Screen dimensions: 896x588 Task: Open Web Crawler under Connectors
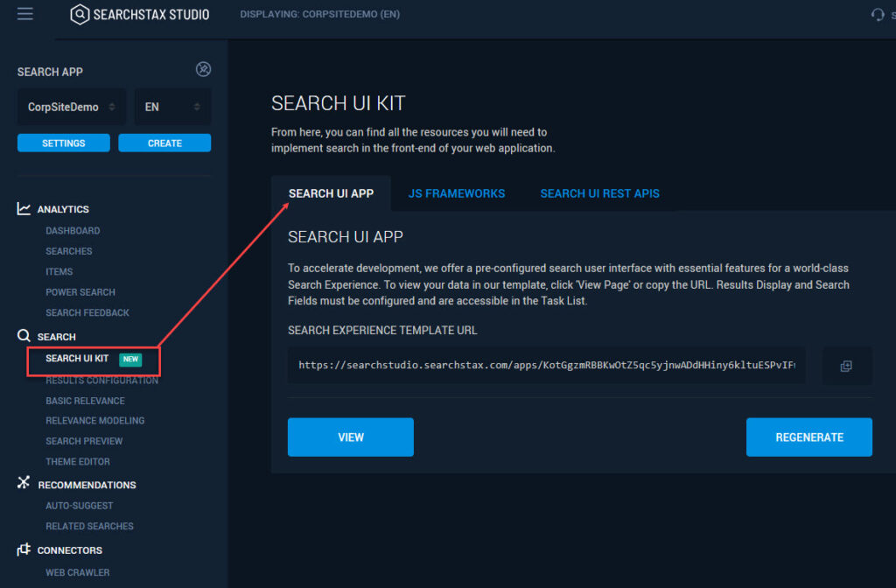click(77, 572)
